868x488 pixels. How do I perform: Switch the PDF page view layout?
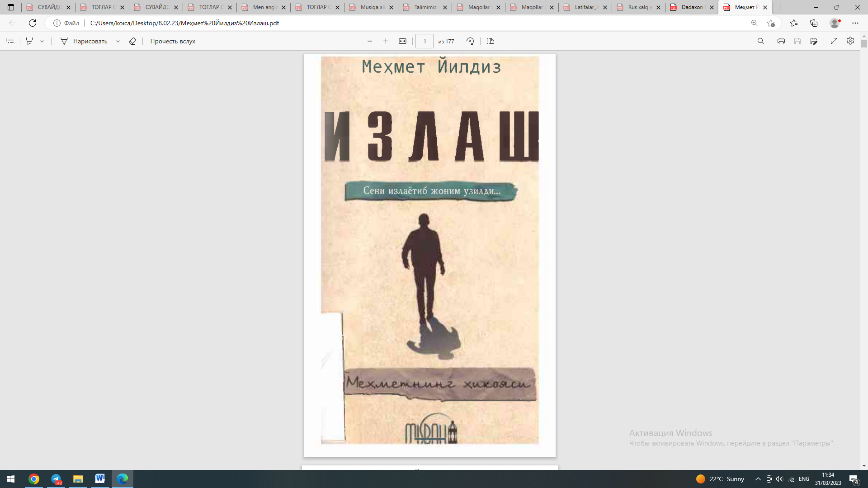coord(490,41)
